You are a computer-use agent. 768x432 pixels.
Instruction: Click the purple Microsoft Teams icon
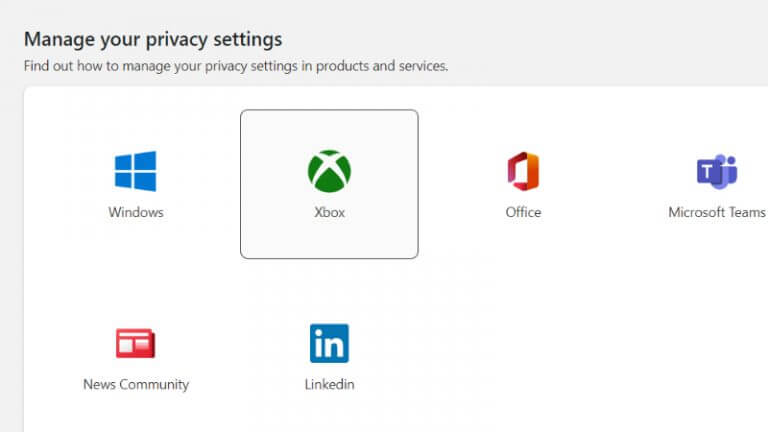pyautogui.click(x=716, y=171)
